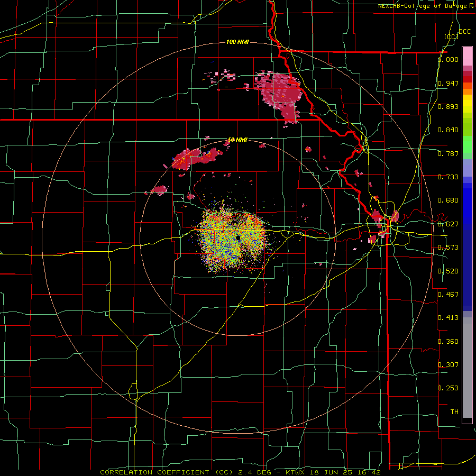This screenshot has width=476, height=476.
Task: Click the 50 NMI range ring label
Action: (x=237, y=140)
